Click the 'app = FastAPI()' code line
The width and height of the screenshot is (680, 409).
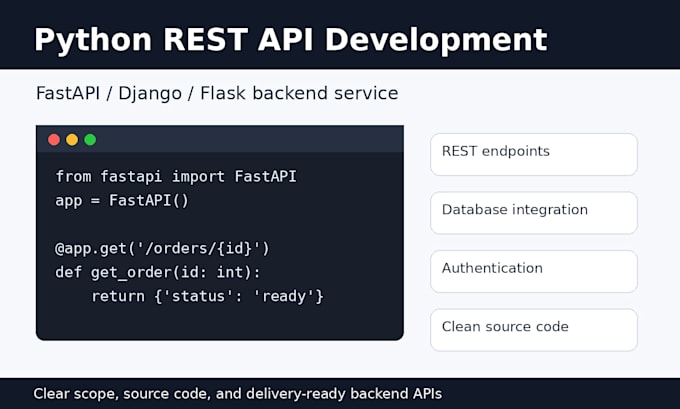122,201
